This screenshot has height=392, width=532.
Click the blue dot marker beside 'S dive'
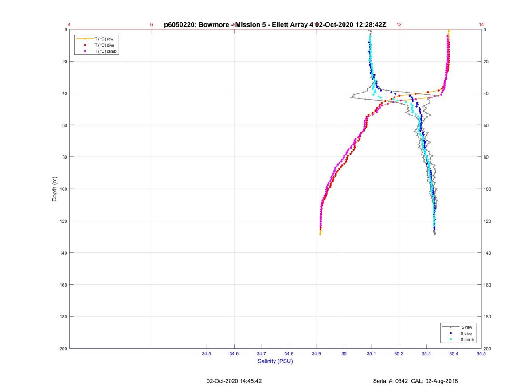tap(451, 333)
